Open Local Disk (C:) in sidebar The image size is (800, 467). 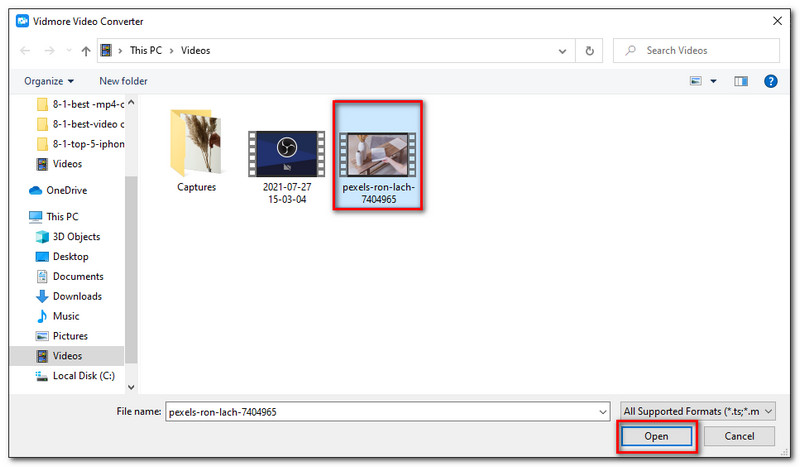point(75,376)
